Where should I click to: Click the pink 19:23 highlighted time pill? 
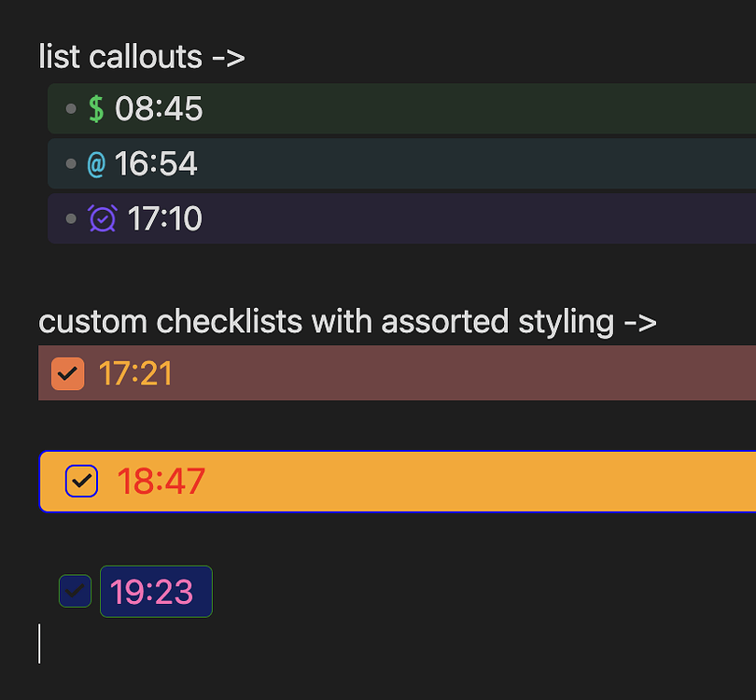[155, 591]
